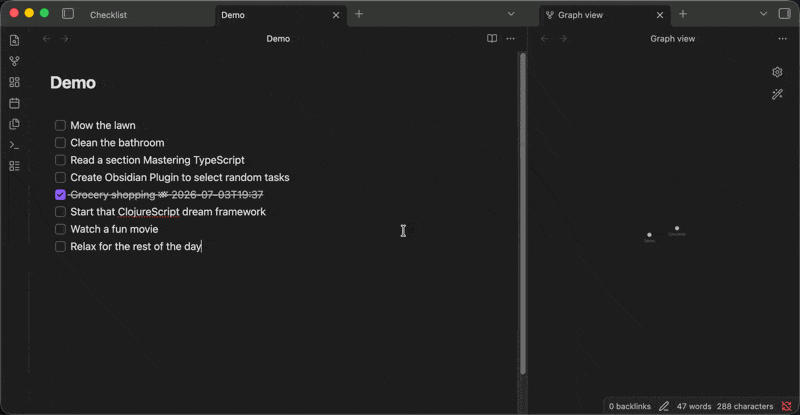This screenshot has width=800, height=415.
Task: Click the vertical scrollbar of Demo note
Action: (x=522, y=214)
